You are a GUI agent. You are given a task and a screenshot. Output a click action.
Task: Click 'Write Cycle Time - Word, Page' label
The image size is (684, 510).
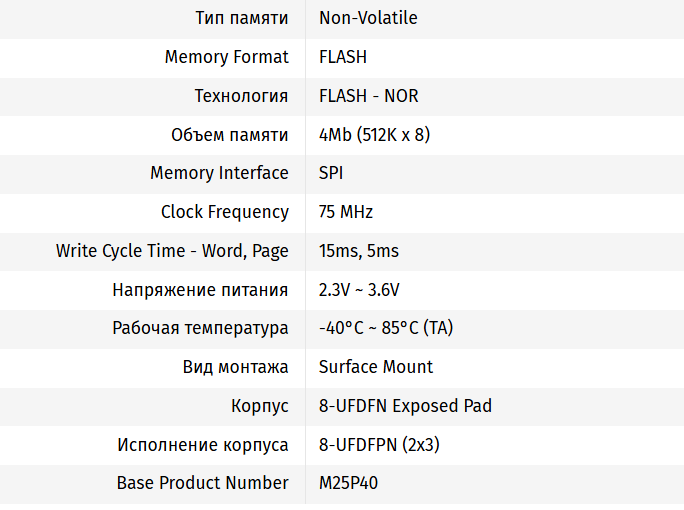(x=172, y=251)
